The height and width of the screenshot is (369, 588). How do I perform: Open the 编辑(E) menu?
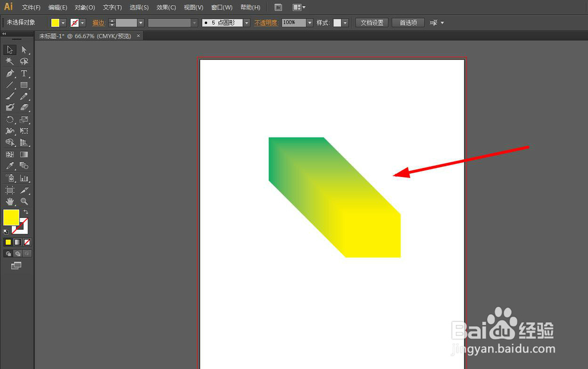tap(58, 8)
